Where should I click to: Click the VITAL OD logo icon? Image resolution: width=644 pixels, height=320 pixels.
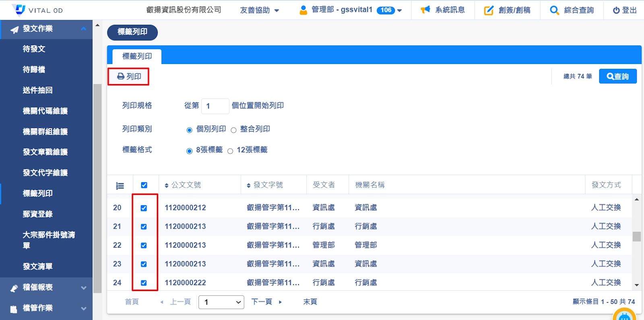tap(19, 10)
